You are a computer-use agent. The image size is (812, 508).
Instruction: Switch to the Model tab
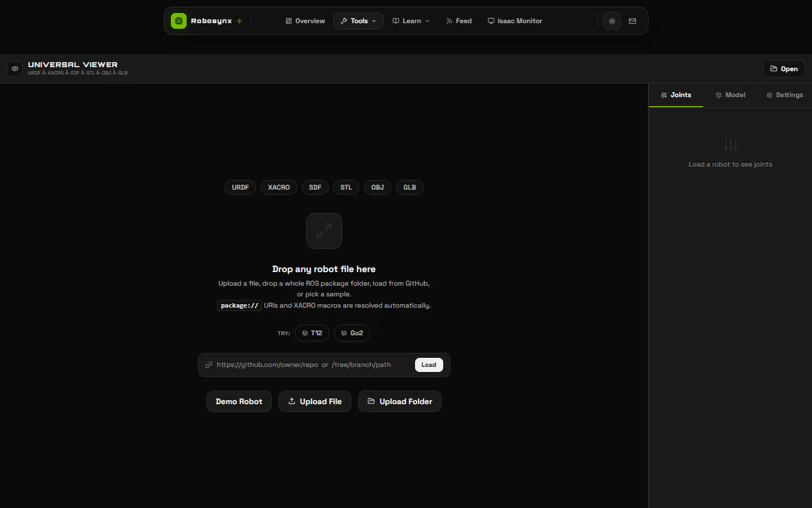click(730, 95)
